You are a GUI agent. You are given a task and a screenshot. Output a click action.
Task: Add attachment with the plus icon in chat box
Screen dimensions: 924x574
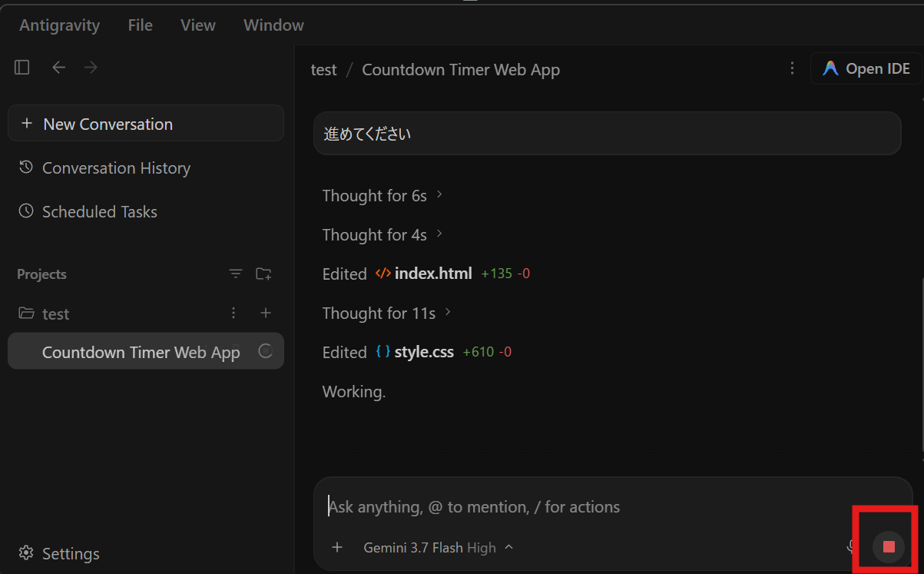[x=336, y=547]
